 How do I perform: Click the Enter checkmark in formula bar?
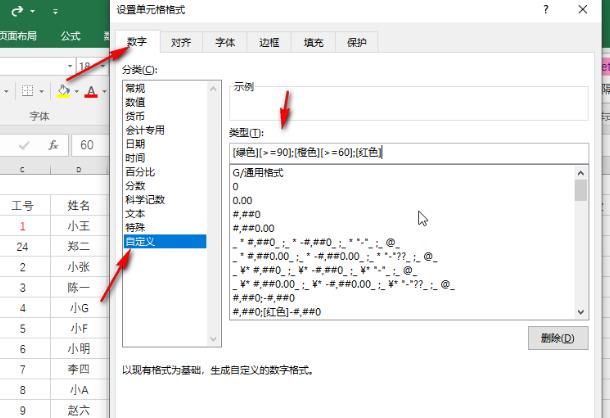24,146
